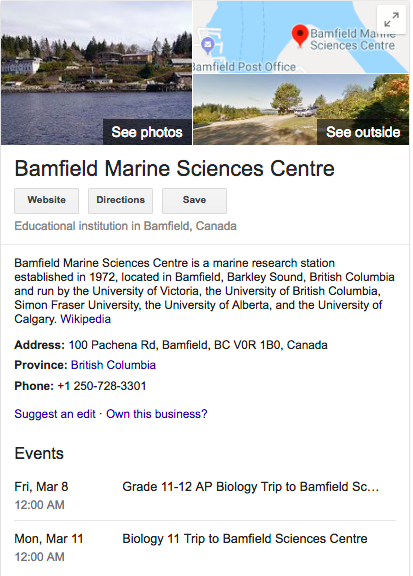Open See outside street view
The image size is (413, 576).
coord(363,132)
